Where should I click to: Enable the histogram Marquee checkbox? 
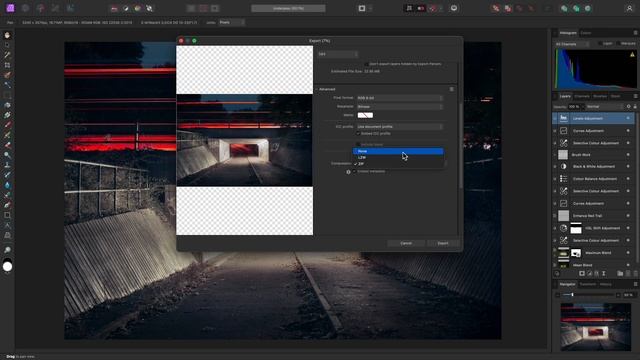click(618, 43)
